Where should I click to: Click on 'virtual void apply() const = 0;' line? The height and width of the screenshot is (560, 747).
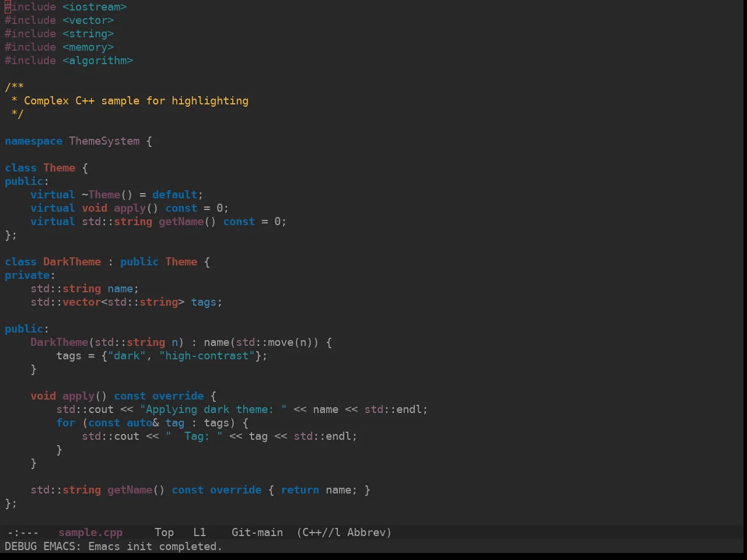tap(130, 208)
